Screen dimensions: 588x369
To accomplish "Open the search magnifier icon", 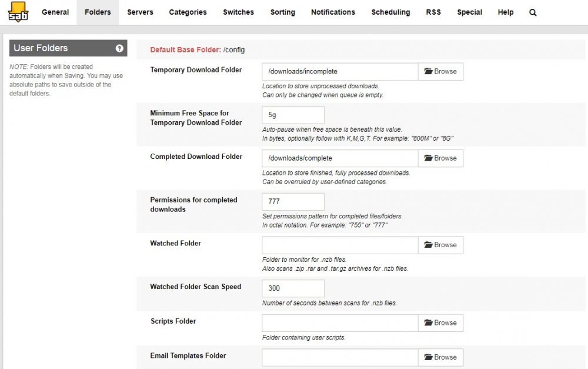I will (x=533, y=12).
